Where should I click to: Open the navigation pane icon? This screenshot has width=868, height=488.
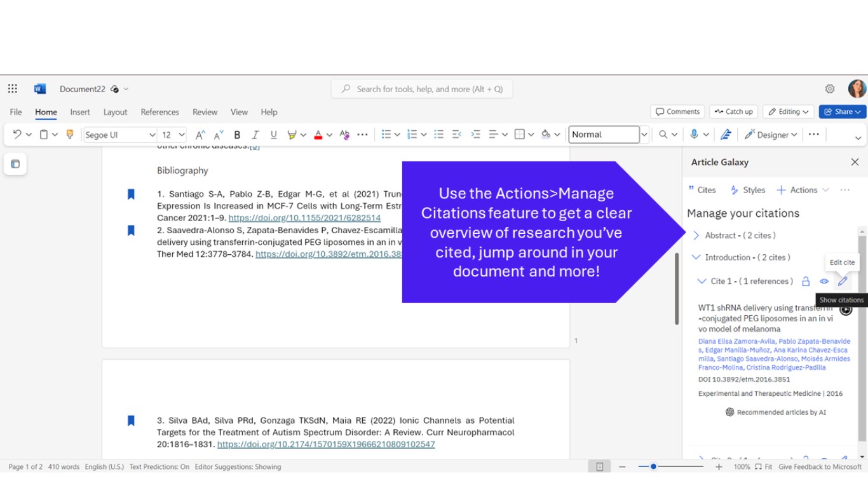15,164
